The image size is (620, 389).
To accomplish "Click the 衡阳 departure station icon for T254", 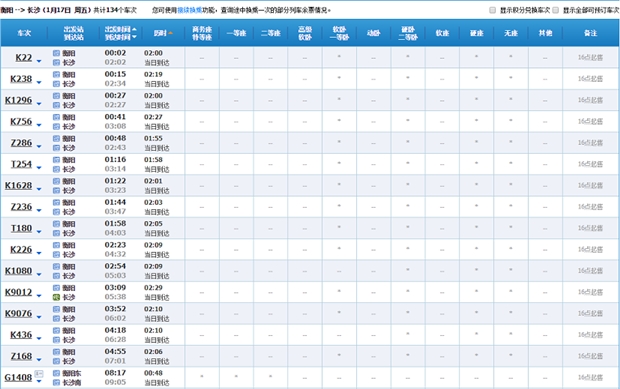I will coord(56,160).
